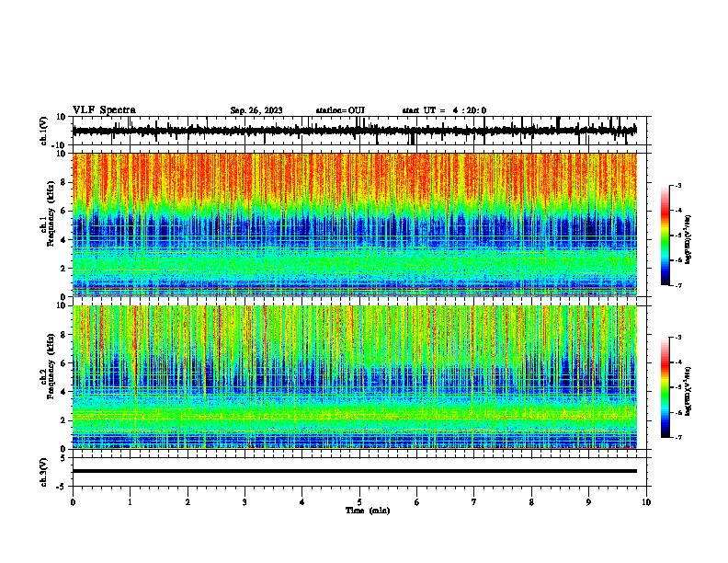Click the -10 tick on ch.1(V) axis
The height and width of the screenshot is (563, 728).
[x=59, y=145]
